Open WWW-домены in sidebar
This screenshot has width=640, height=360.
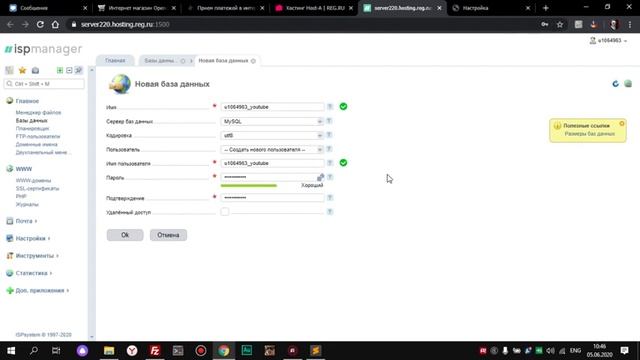pyautogui.click(x=33, y=180)
